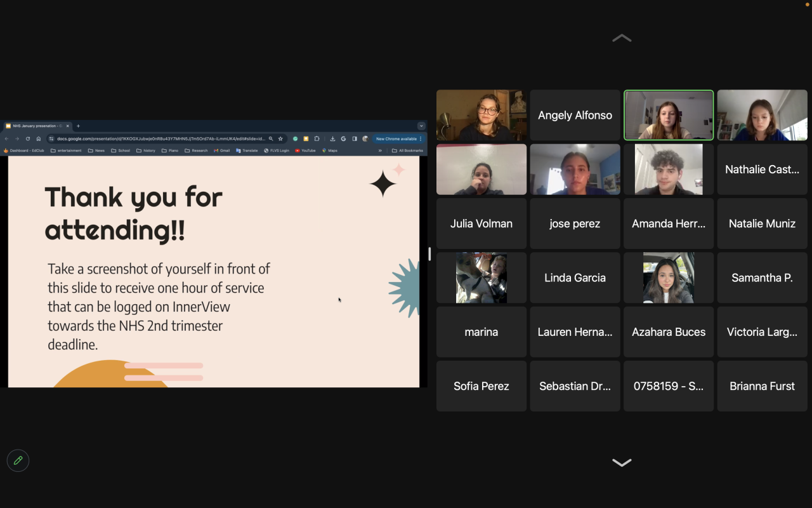812x508 pixels.
Task: Show more participants with the down chevron
Action: (622, 462)
